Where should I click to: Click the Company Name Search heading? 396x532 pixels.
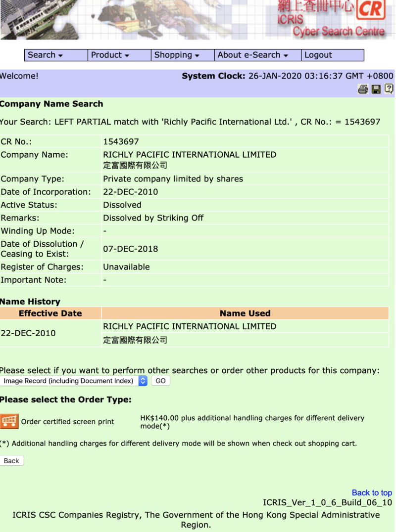51,104
